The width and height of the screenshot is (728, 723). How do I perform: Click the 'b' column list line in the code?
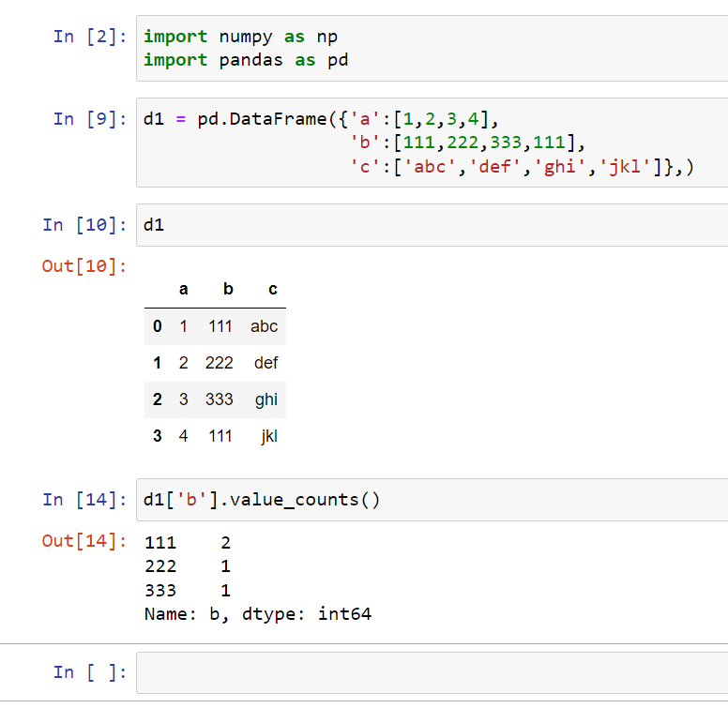pyautogui.click(x=467, y=143)
